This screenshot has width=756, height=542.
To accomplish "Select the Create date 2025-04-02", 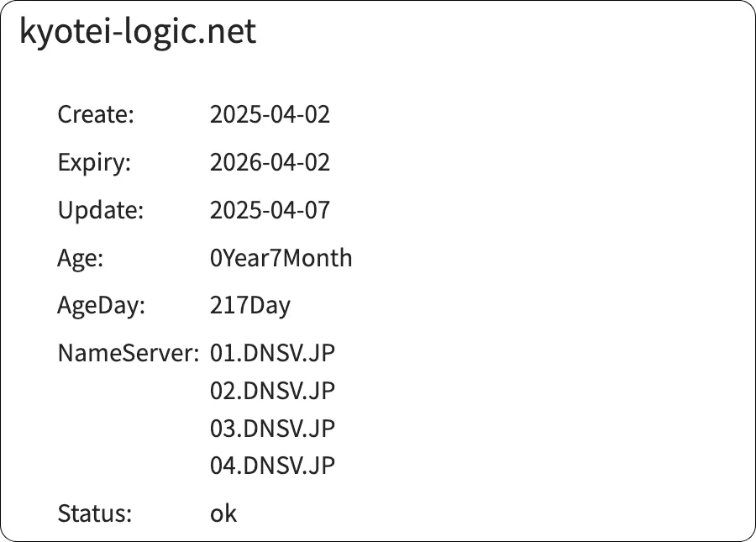I will [270, 114].
